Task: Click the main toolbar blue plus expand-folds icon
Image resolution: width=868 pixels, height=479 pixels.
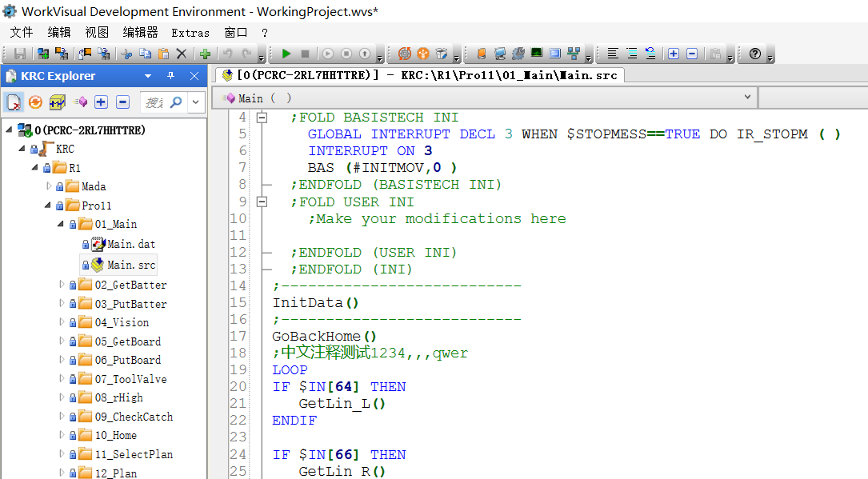Action: coord(674,54)
